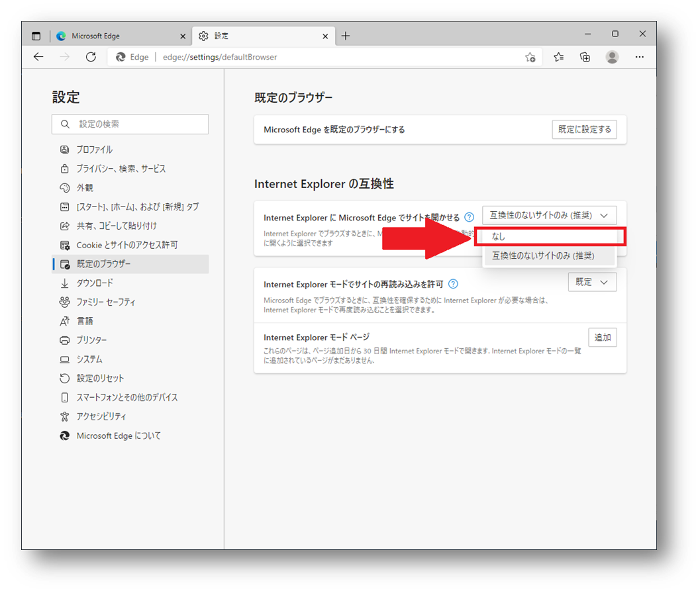The image size is (700, 593).
Task: Open ダウンロード settings section
Action: tap(130, 283)
